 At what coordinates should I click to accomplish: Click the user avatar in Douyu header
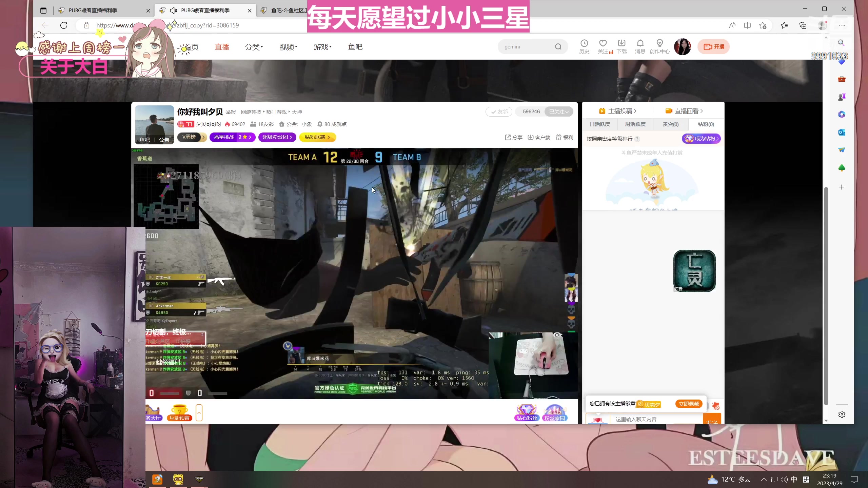[x=683, y=47]
